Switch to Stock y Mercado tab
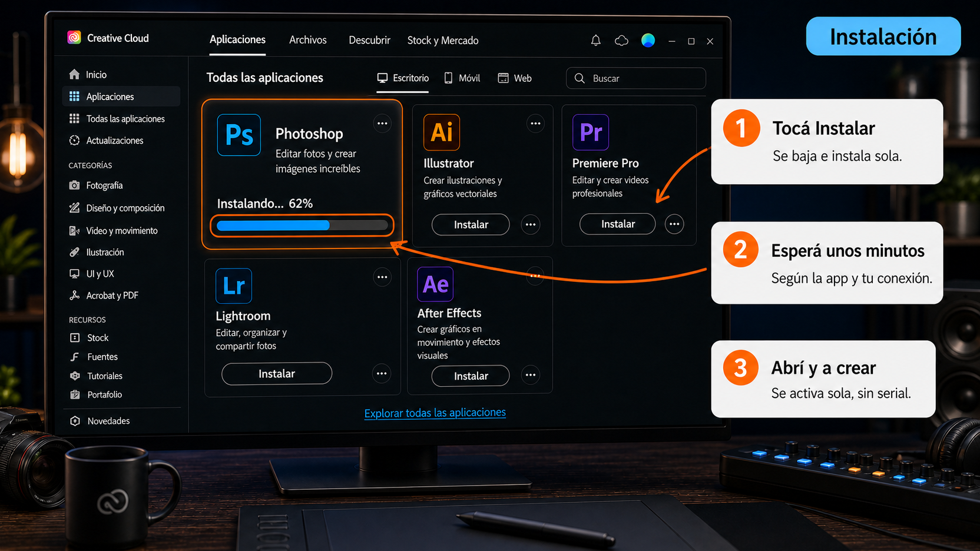980x551 pixels. pos(443,41)
